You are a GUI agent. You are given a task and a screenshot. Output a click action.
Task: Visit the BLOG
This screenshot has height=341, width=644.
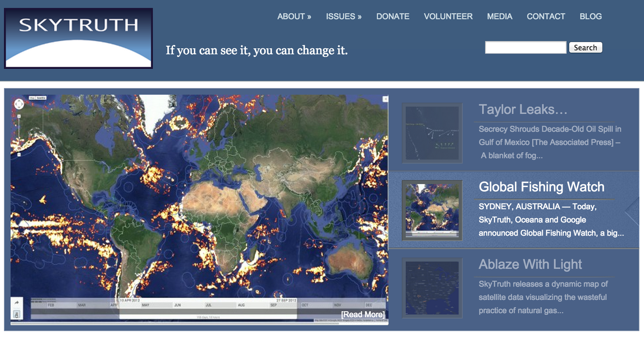tap(591, 17)
